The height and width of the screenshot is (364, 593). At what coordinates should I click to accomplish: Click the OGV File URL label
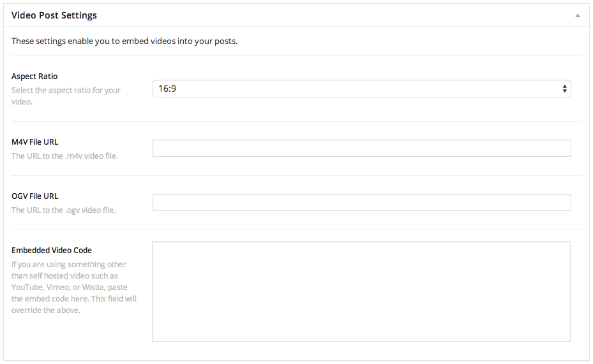coord(35,196)
